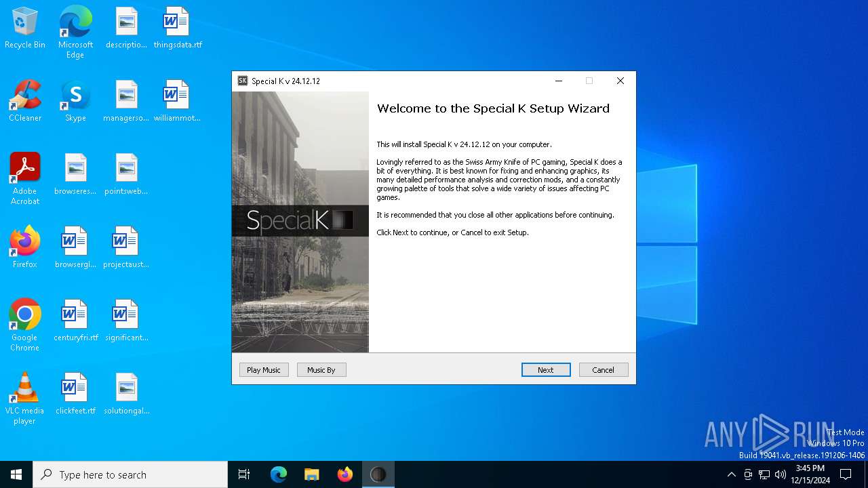Click the Special K wizard banner image
The height and width of the screenshot is (488, 868).
(x=300, y=222)
